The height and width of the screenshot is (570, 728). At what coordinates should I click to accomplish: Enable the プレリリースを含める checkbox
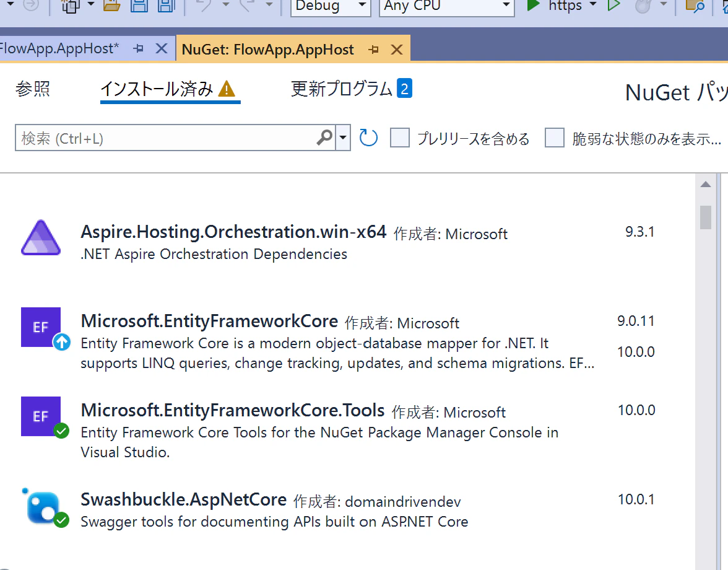pos(400,138)
